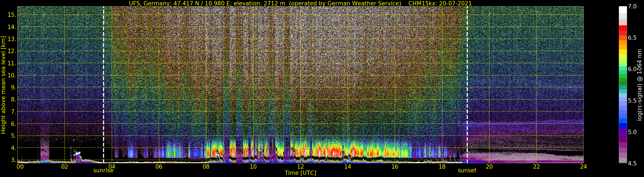Select the 10 km height tick label
The width and height of the screenshot is (644, 177).
12,75
